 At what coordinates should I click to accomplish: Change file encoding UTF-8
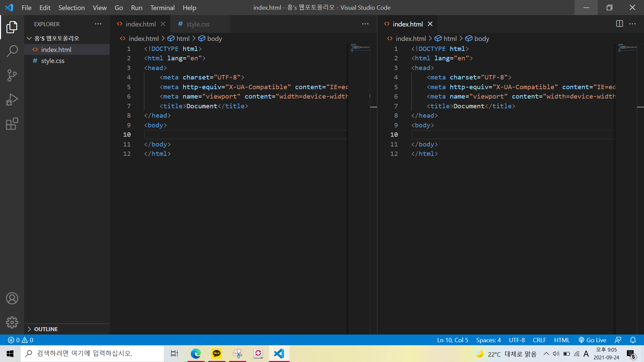point(517,340)
